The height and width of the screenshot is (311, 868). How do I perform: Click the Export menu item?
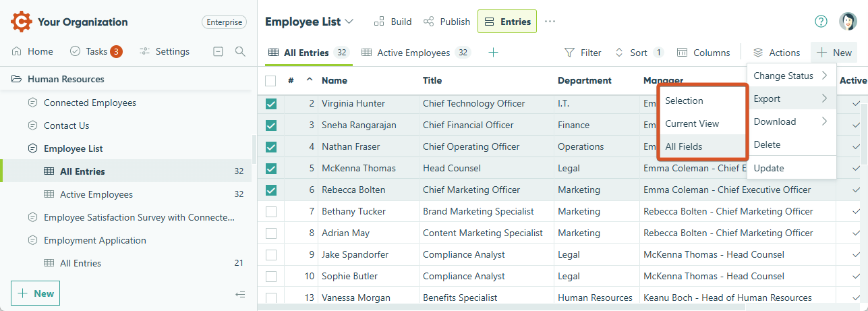(791, 98)
